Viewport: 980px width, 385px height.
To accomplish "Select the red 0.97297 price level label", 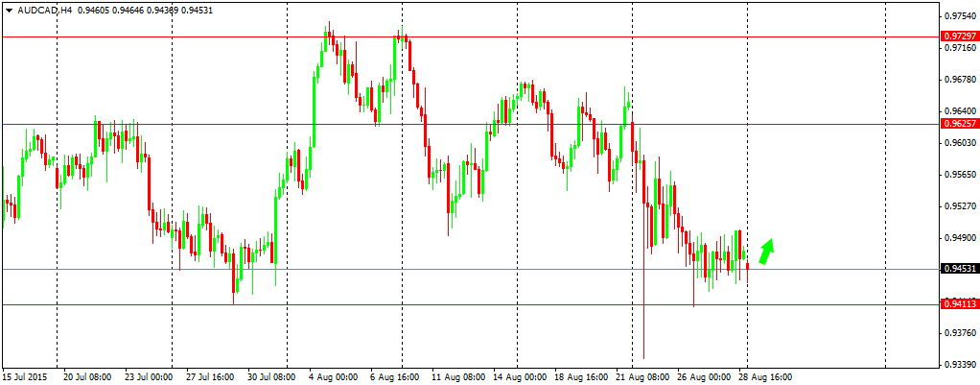I will click(959, 36).
